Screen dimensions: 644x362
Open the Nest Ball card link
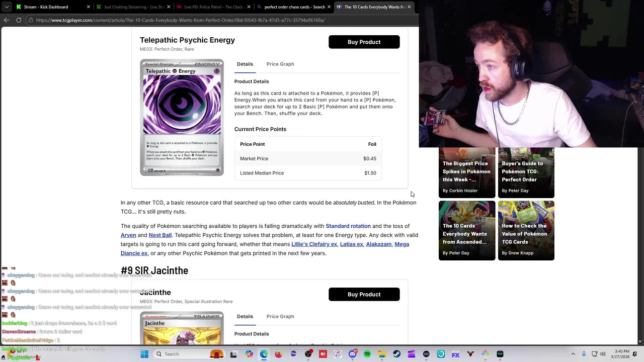pos(160,235)
